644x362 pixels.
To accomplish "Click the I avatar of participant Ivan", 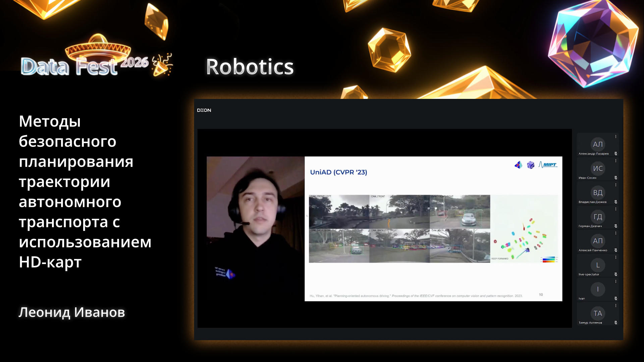I will [x=598, y=289].
